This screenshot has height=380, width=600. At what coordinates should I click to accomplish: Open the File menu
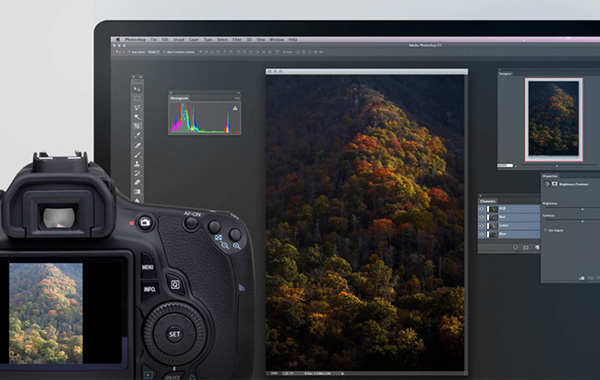coord(153,39)
